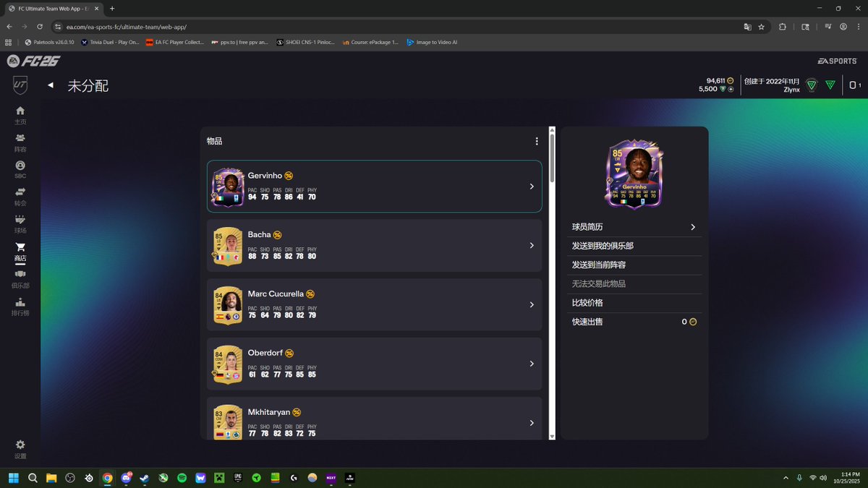Select the Bacha card thumbnail
Image resolution: width=868 pixels, height=488 pixels.
228,246
